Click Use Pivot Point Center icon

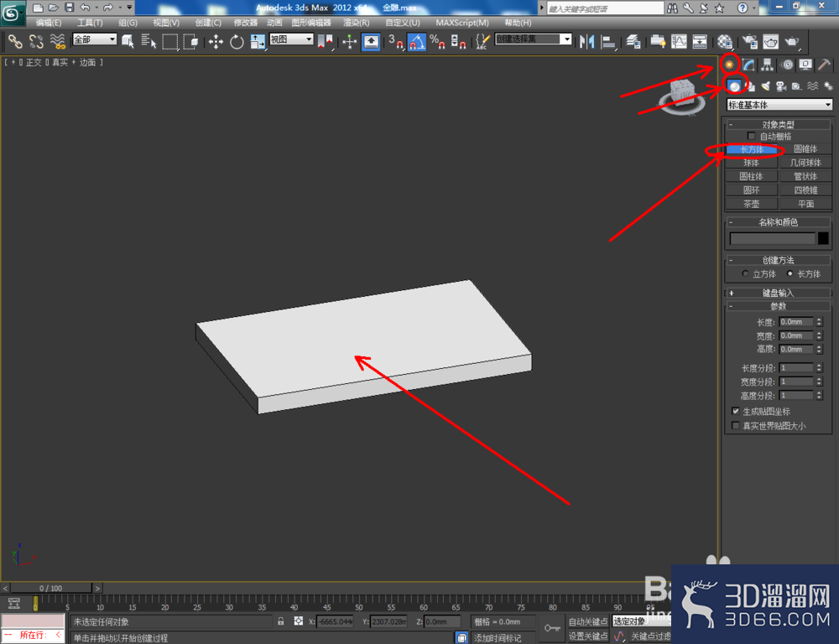pos(325,41)
